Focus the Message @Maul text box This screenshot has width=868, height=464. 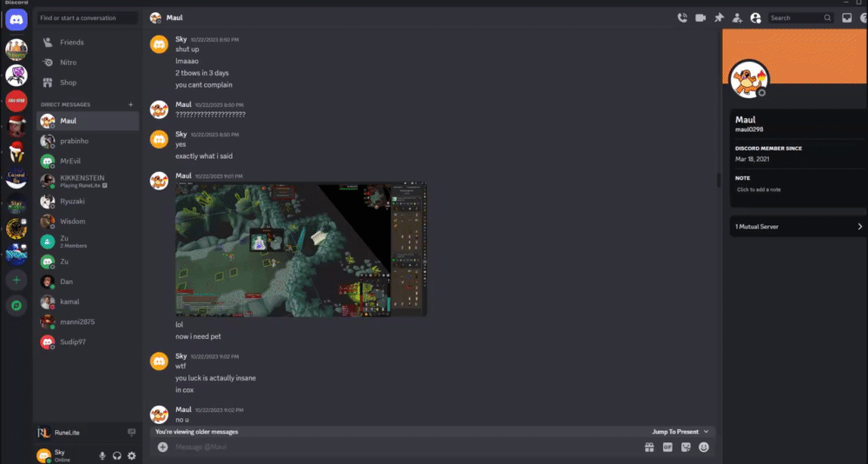407,447
